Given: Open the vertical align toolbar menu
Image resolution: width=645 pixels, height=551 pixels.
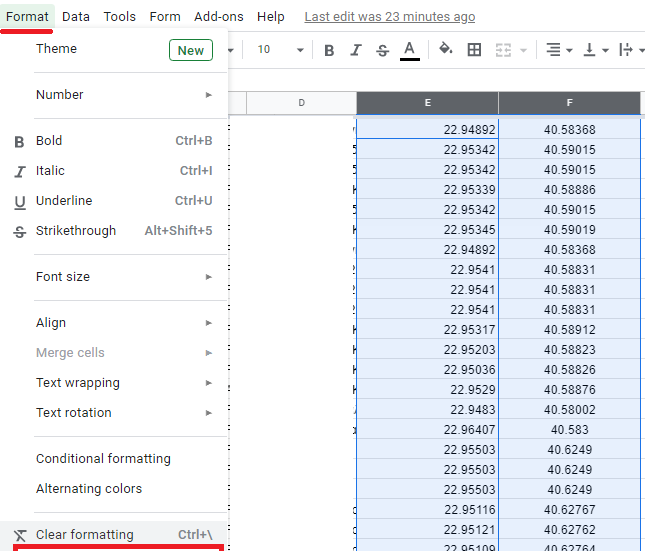Looking at the screenshot, I should [596, 50].
